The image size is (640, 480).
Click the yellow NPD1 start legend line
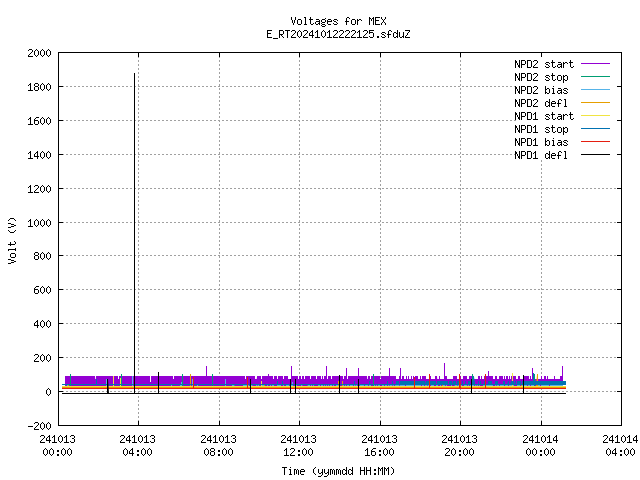pyautogui.click(x=595, y=116)
